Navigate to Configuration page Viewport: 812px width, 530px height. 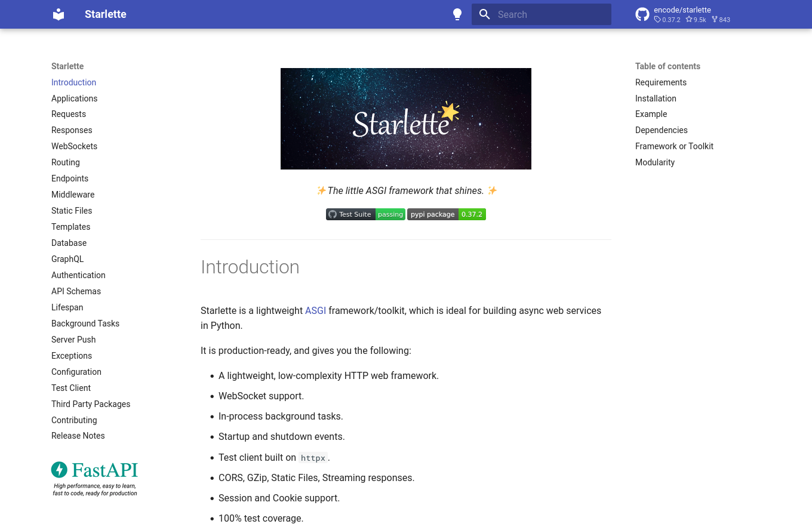tap(76, 372)
